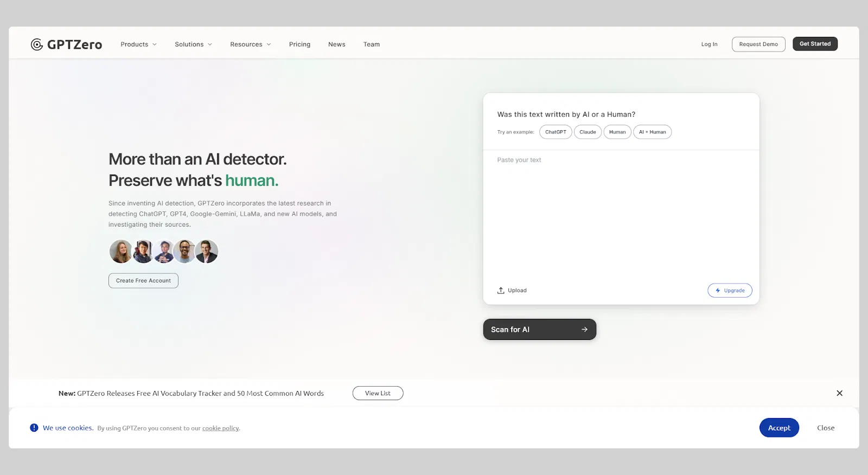Expand the Products dropdown menu
868x475 pixels.
(139, 44)
